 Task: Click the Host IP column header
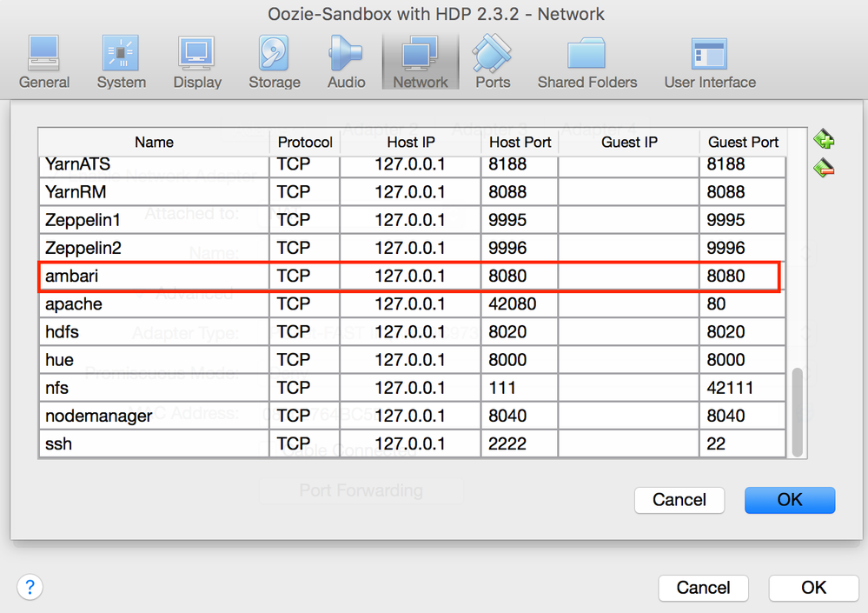point(411,143)
